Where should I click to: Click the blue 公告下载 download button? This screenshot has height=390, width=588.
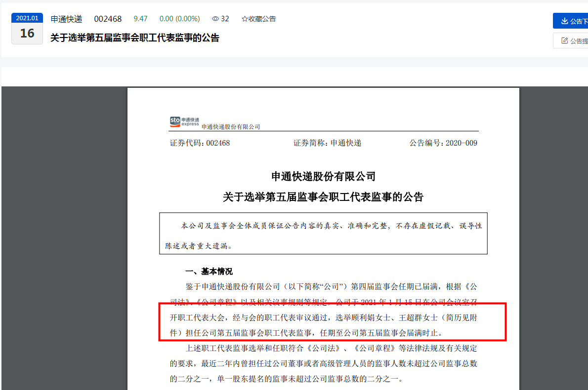pyautogui.click(x=570, y=21)
